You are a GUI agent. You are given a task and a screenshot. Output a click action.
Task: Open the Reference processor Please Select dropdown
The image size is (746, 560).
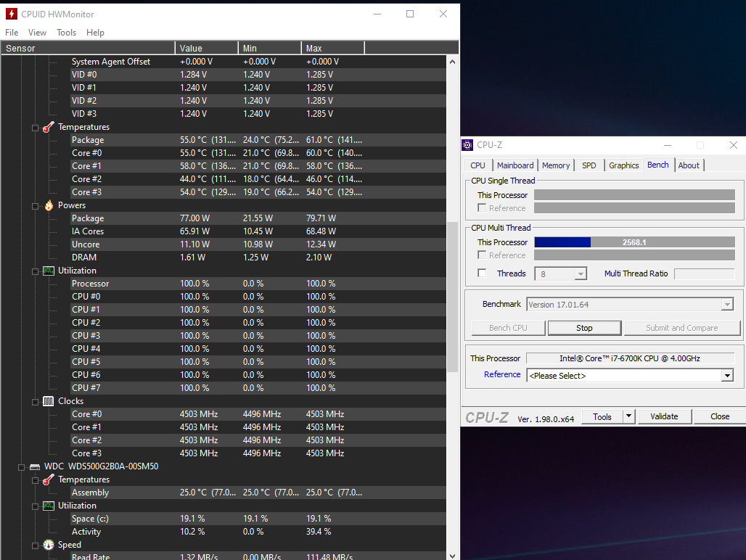(x=727, y=376)
